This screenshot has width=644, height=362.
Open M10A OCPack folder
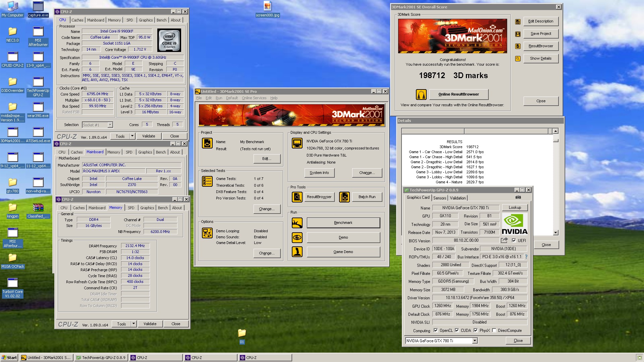pos(12,260)
